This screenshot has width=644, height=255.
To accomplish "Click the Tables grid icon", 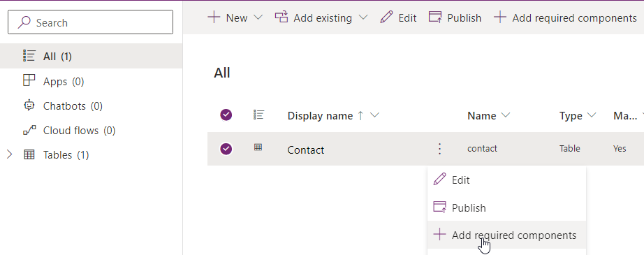I will [x=29, y=155].
